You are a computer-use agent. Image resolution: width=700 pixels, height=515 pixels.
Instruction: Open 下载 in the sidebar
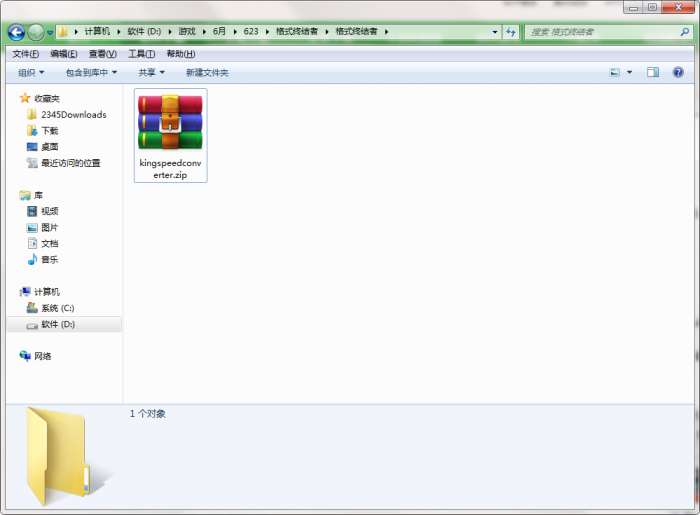point(50,131)
